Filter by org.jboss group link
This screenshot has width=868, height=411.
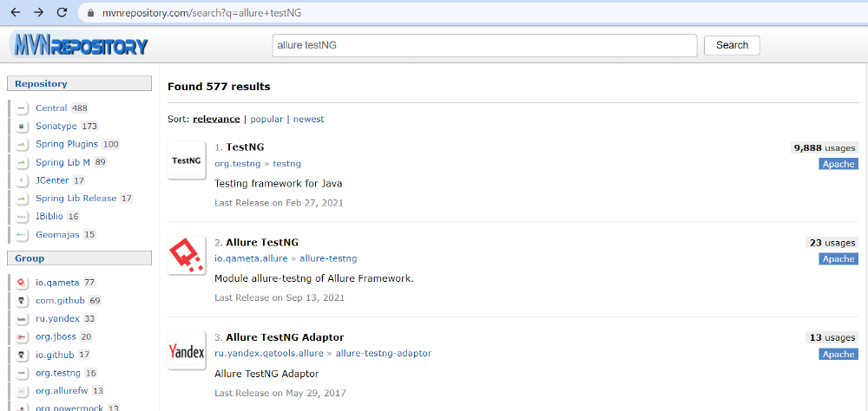tap(56, 337)
